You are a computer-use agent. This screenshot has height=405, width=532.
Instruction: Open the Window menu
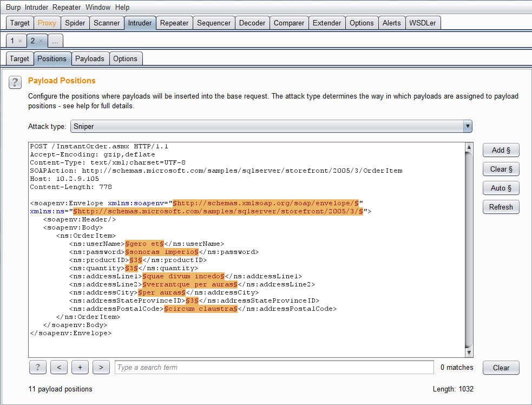98,7
